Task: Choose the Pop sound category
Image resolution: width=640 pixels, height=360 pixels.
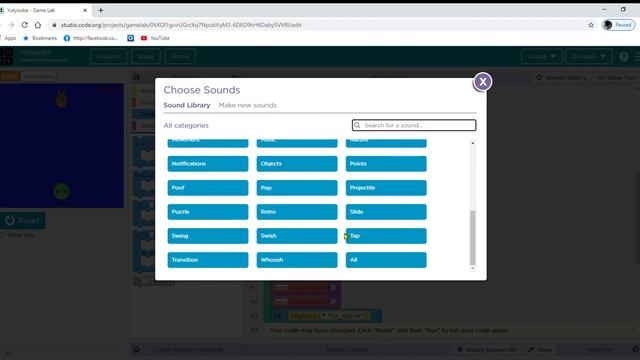Action: (x=297, y=188)
